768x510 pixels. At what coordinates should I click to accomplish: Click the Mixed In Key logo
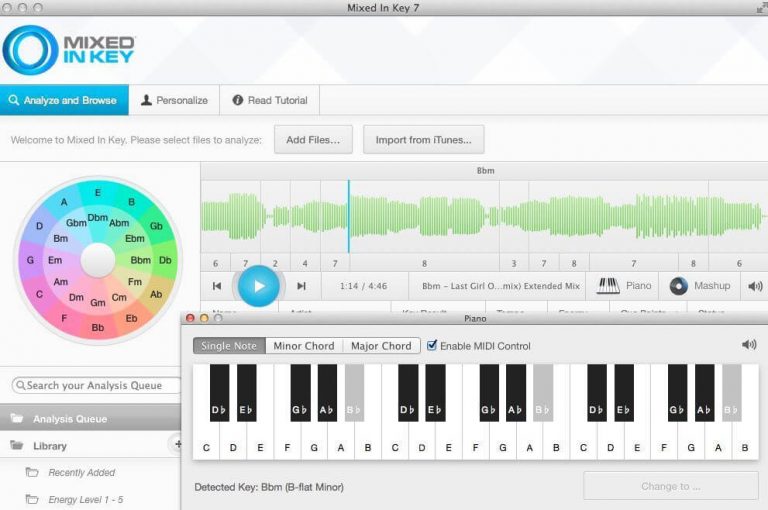pyautogui.click(x=69, y=49)
